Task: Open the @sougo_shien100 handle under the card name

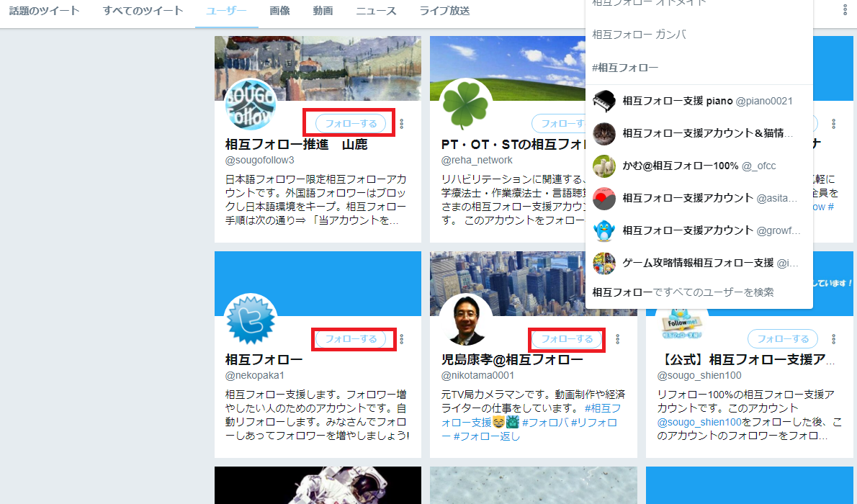Action: click(x=699, y=376)
